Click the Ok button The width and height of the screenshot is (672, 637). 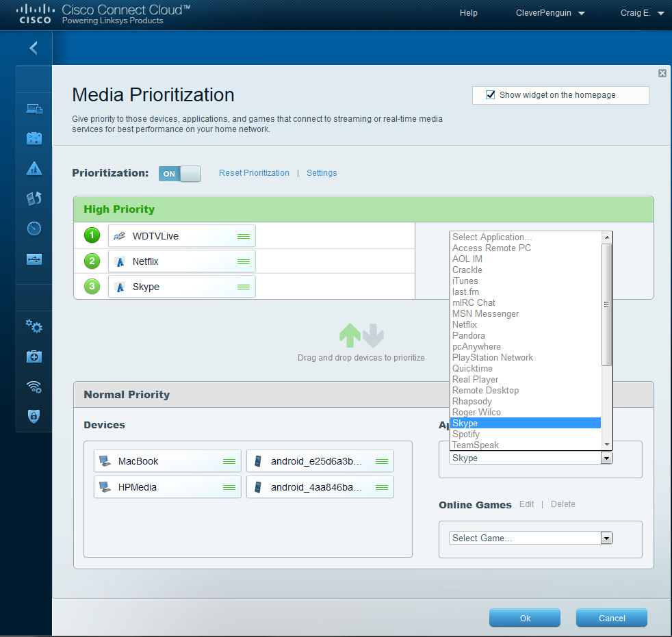[x=525, y=618]
